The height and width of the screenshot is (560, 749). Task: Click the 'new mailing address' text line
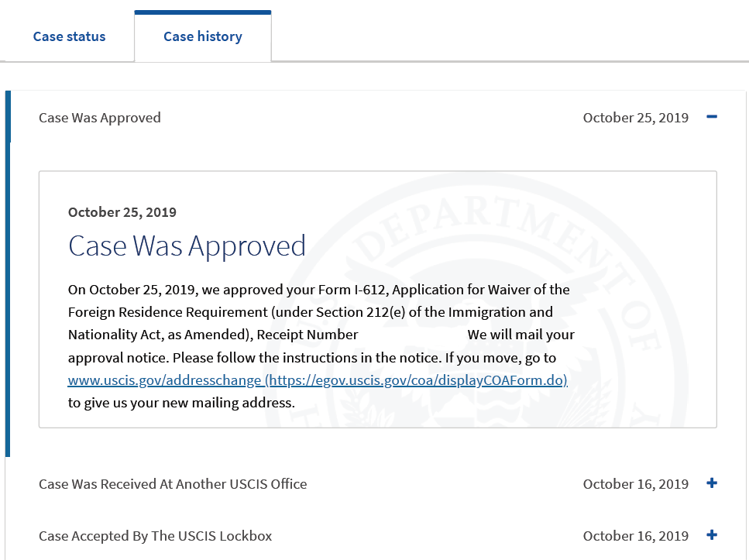coord(181,403)
